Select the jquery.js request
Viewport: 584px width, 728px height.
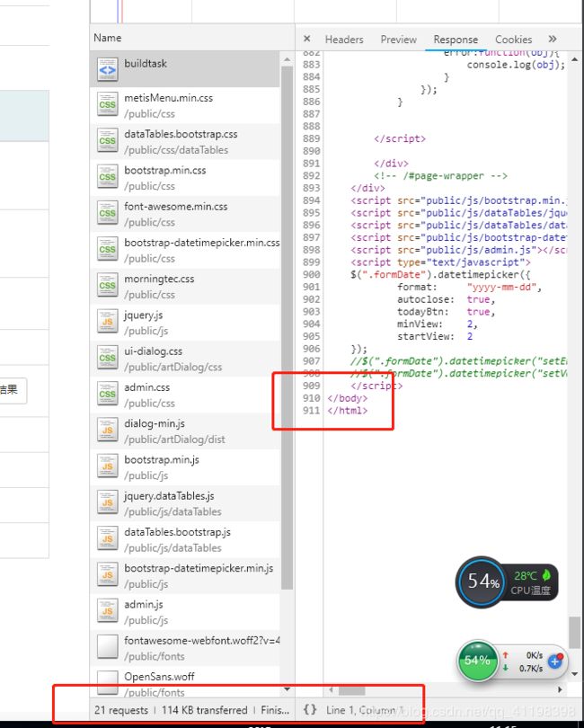pyautogui.click(x=185, y=323)
